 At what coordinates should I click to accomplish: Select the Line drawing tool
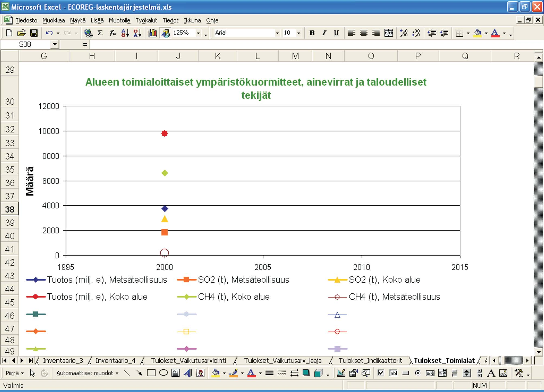pos(127,373)
